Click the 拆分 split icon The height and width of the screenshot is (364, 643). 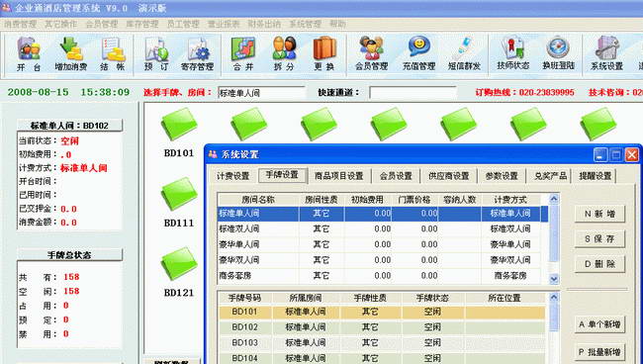click(284, 54)
